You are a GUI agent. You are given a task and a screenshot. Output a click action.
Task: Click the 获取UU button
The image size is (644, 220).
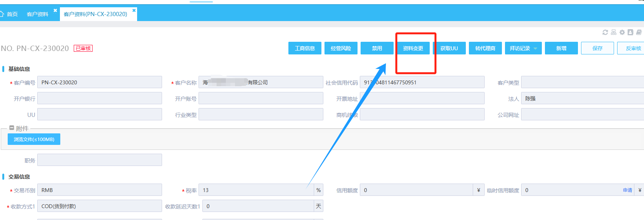tap(449, 48)
